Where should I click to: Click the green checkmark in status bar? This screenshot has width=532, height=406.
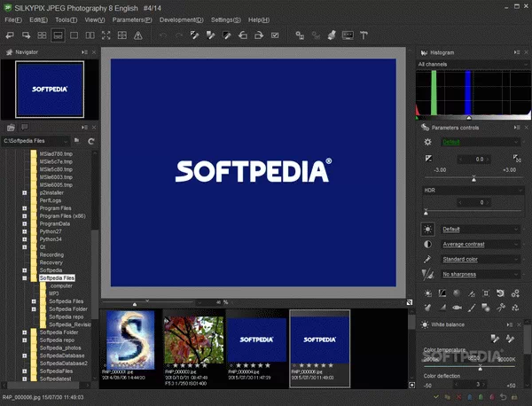(x=436, y=397)
